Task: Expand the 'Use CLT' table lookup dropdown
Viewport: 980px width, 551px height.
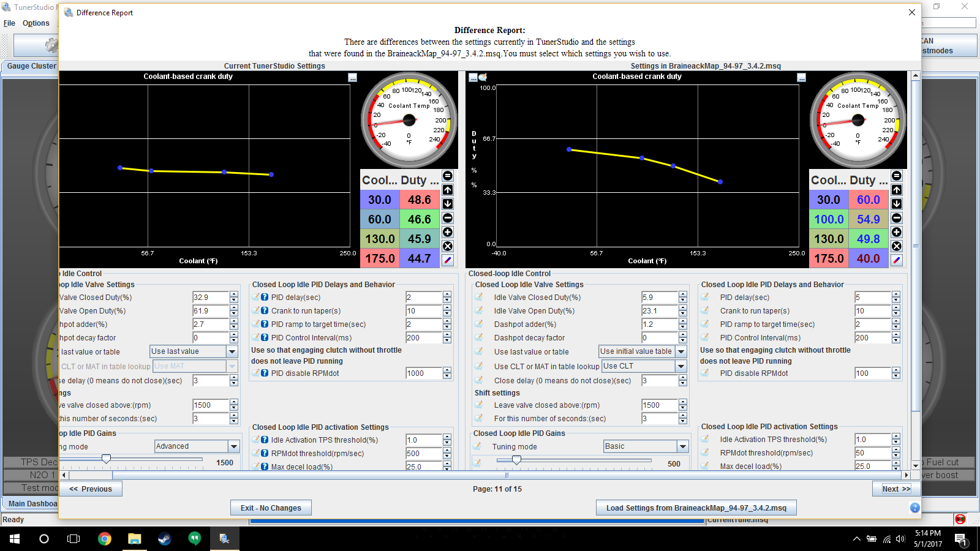Action: 680,366
